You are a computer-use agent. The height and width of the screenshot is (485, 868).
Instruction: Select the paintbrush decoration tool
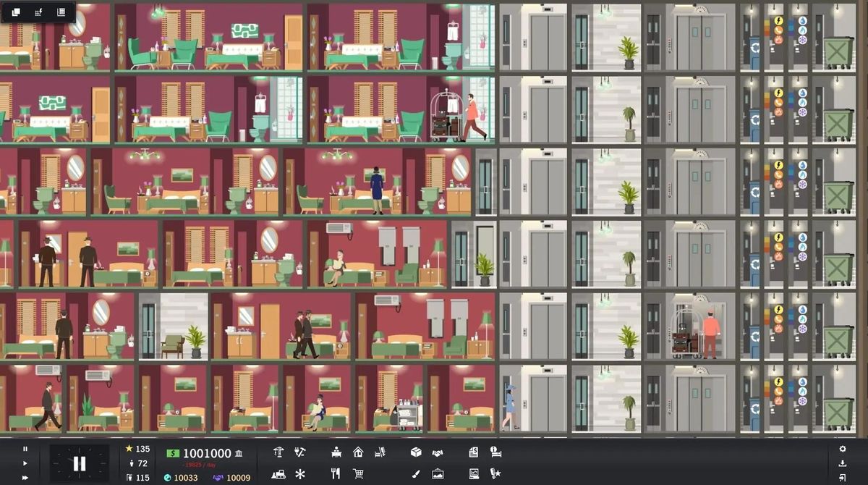pyautogui.click(x=415, y=474)
